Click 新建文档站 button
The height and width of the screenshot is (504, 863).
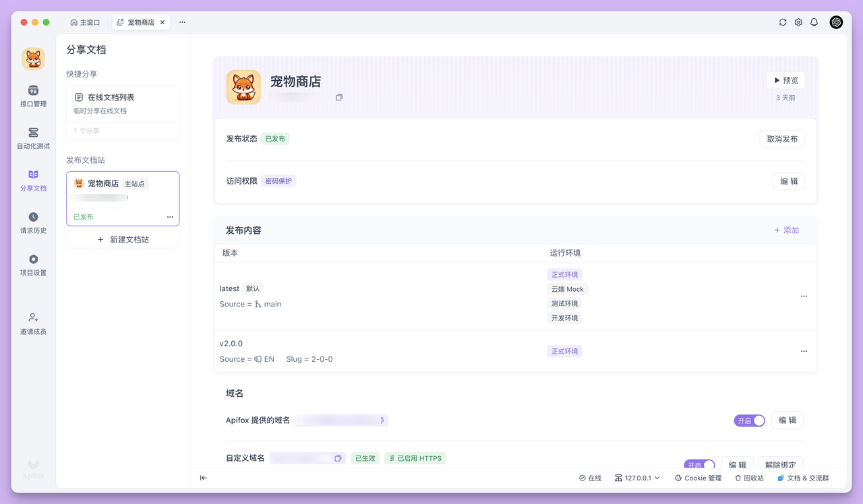[123, 239]
